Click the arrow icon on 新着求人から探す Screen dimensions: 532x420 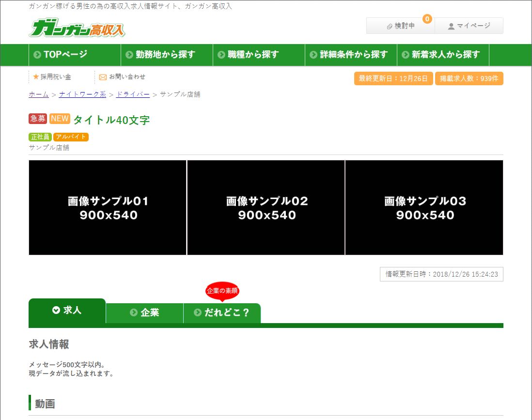click(406, 55)
